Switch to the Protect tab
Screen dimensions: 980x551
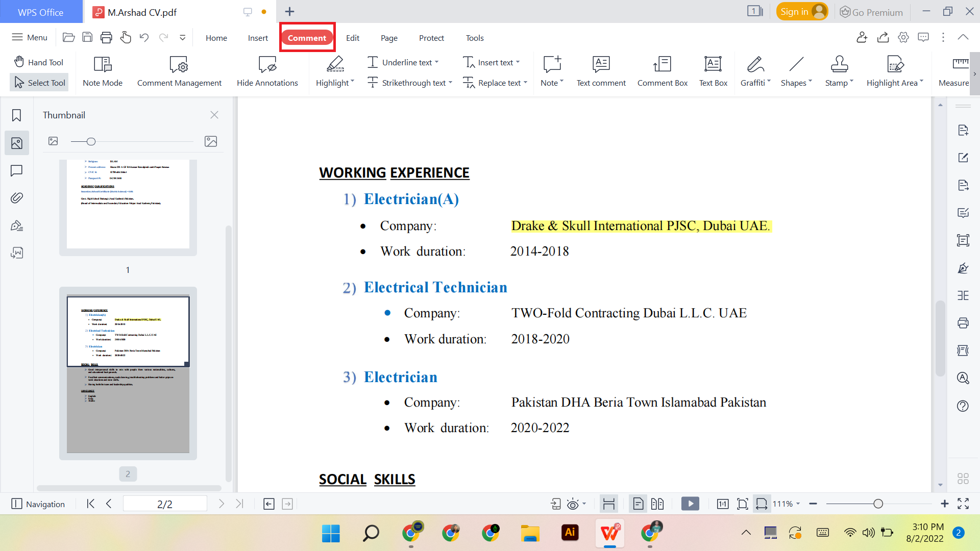click(431, 38)
